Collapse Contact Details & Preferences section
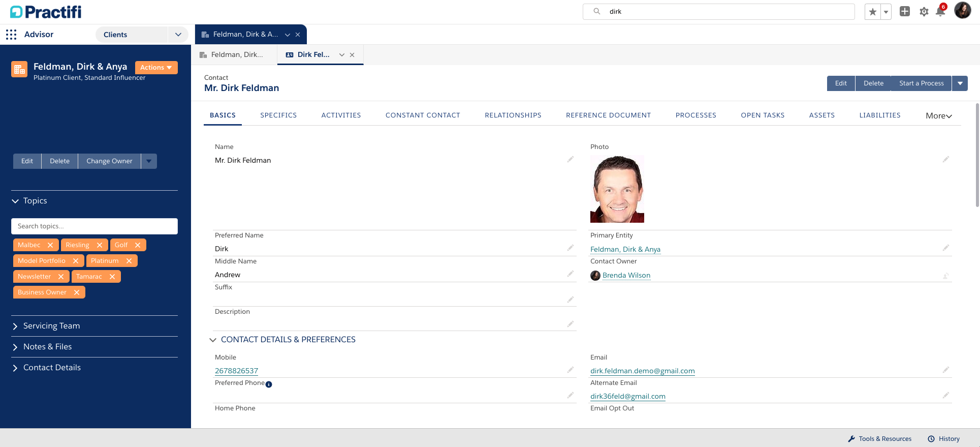The image size is (980, 447). 213,340
